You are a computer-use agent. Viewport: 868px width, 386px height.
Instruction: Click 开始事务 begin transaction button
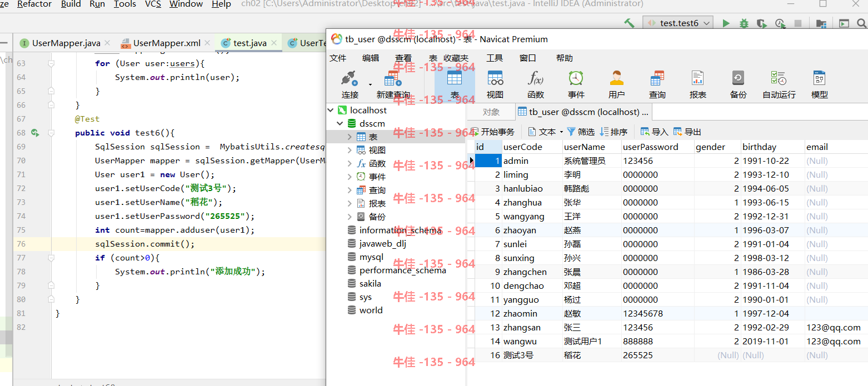[492, 132]
